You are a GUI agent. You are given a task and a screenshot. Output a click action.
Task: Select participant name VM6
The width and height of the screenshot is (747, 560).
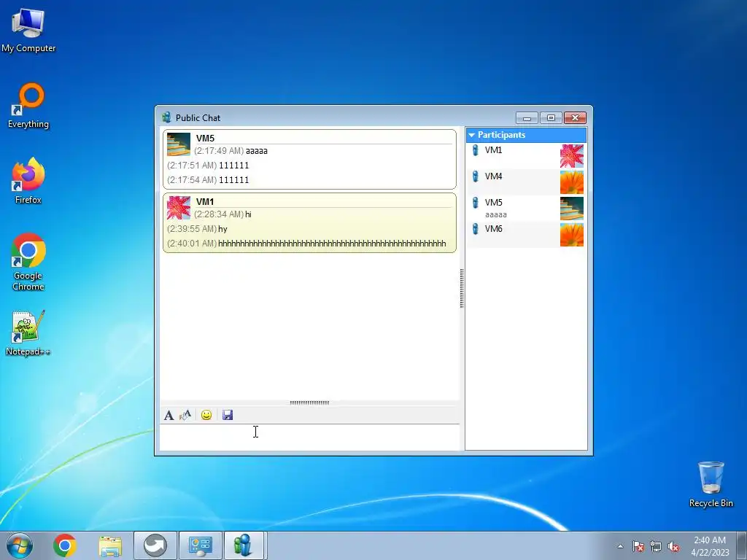(x=494, y=228)
